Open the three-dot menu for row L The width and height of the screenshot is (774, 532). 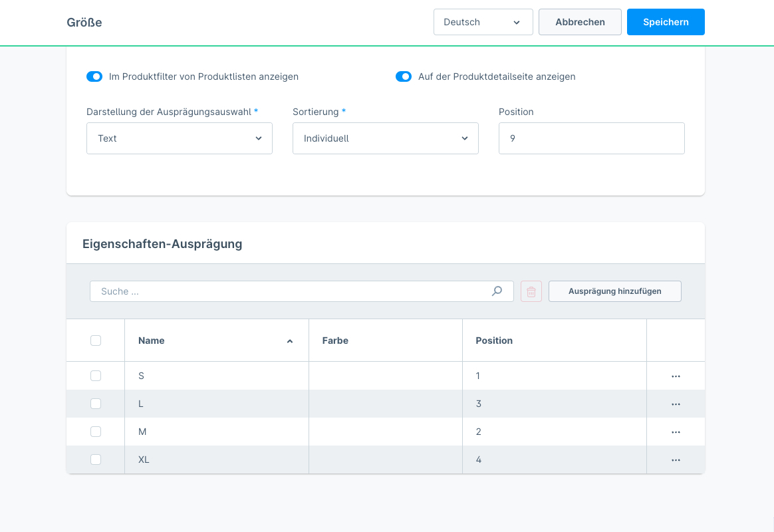pyautogui.click(x=676, y=404)
